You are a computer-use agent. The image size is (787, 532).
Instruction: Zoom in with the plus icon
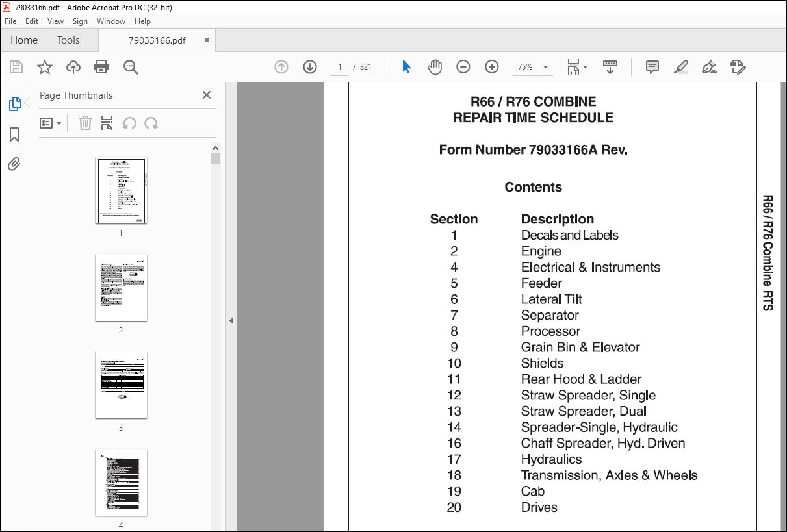(x=492, y=67)
